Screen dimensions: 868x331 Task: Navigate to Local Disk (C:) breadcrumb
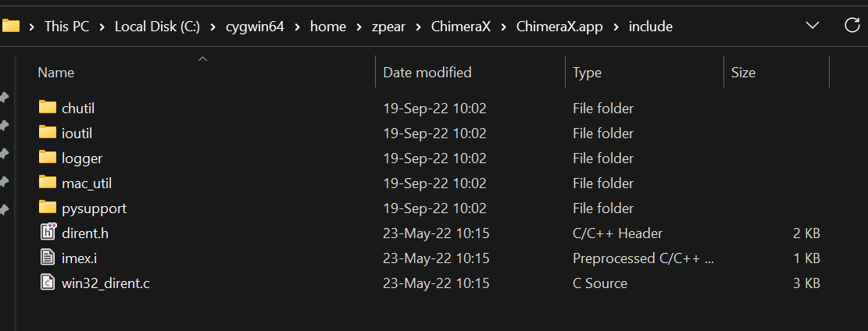tap(157, 27)
